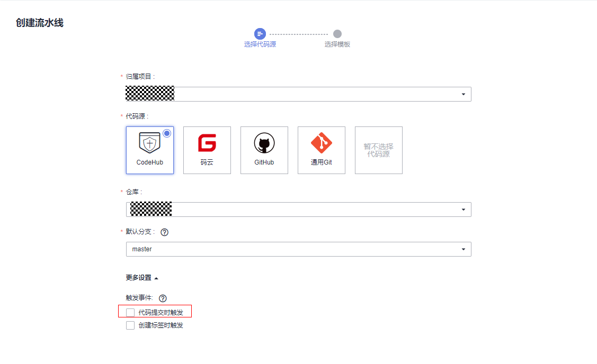Click the 选择模板 step label
The height and width of the screenshot is (364, 597).
point(337,44)
